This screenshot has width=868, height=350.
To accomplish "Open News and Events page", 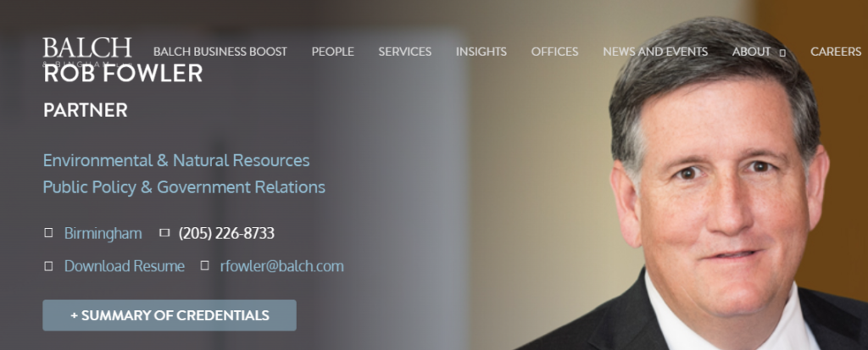I will 655,52.
